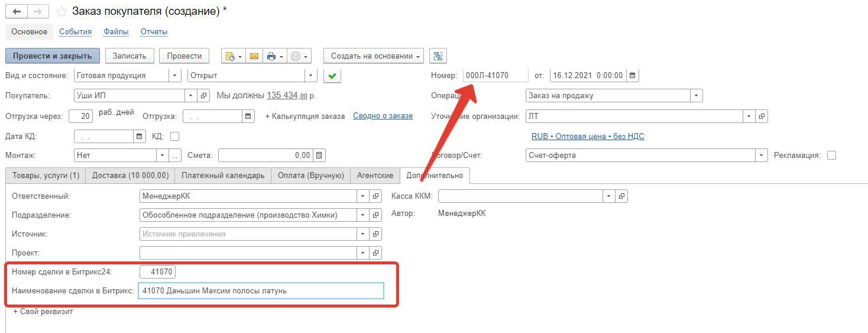Click into the Наименование сделки в Битрикс field
The width and height of the screenshot is (868, 333).
click(x=261, y=291)
